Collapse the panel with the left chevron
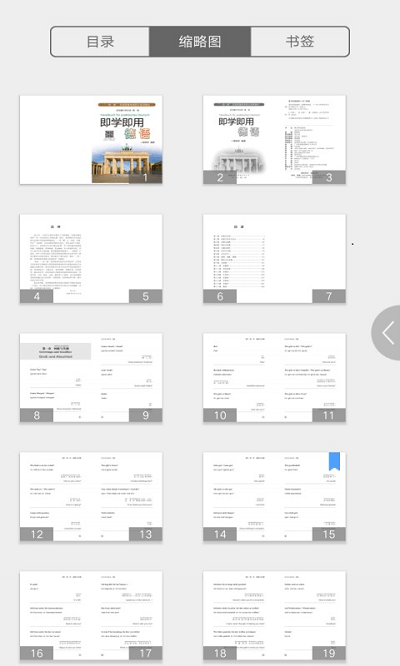 coord(387,333)
